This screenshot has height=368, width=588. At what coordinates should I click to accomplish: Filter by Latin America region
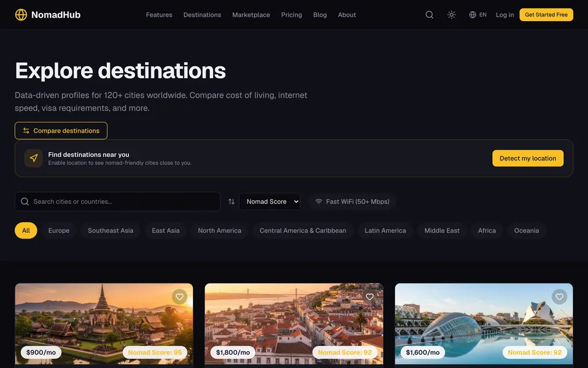385,231
